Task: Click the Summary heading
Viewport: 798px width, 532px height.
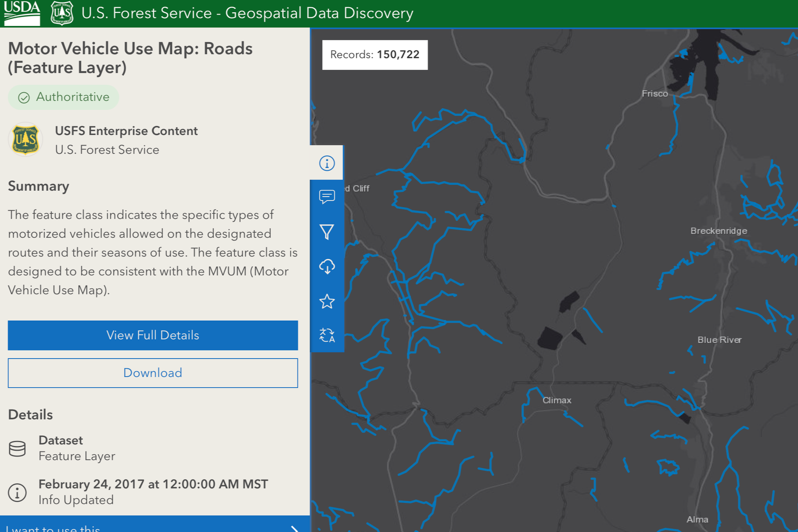Action: (x=39, y=186)
